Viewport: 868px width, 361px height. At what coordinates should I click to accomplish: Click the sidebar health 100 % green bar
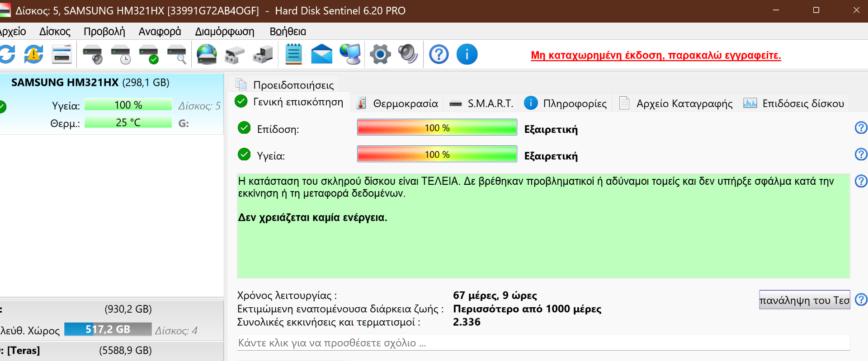pos(128,105)
